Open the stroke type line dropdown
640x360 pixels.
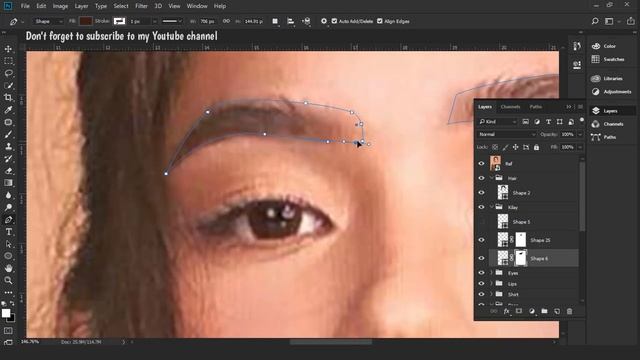[172, 21]
